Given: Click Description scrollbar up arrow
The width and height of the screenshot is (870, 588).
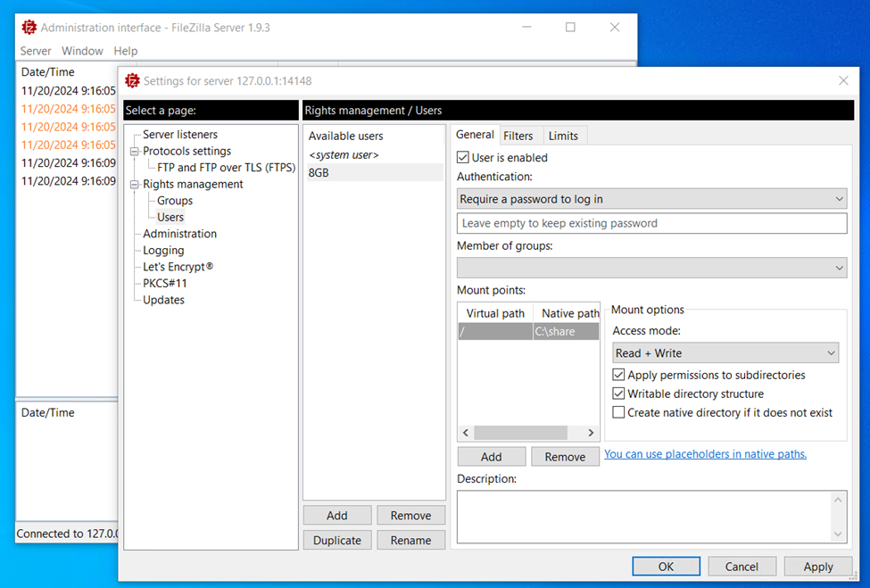Looking at the screenshot, I should 838,500.
